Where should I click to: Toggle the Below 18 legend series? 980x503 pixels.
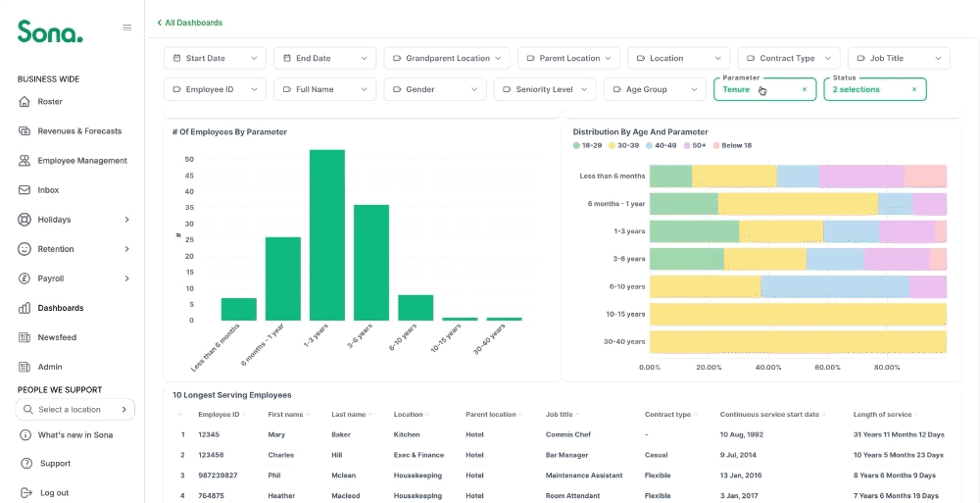(732, 145)
